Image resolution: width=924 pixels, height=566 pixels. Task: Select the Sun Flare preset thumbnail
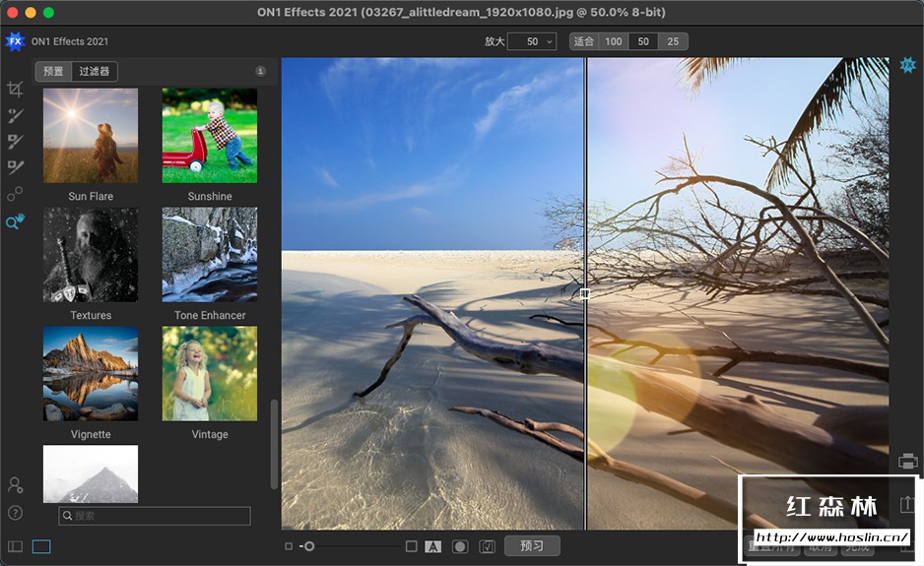(x=91, y=136)
